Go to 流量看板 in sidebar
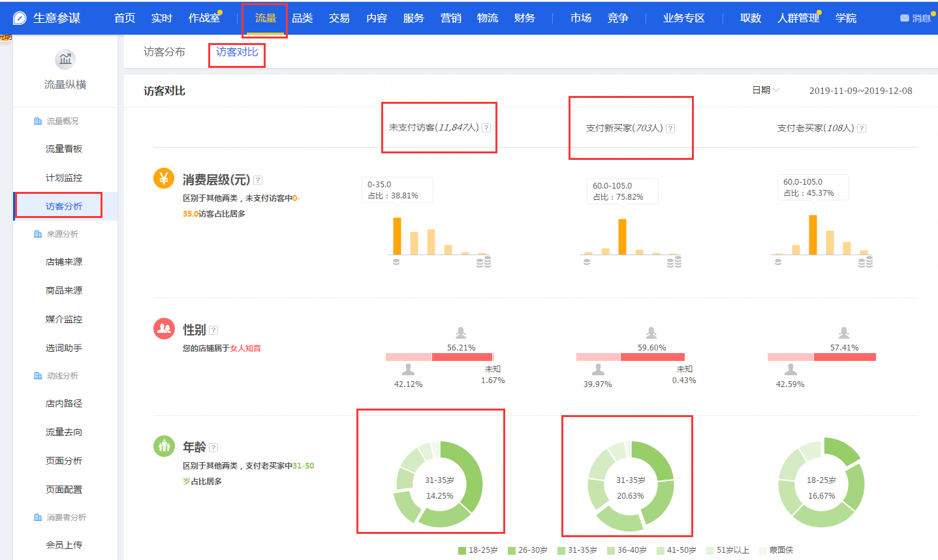The image size is (938, 560). click(x=64, y=149)
